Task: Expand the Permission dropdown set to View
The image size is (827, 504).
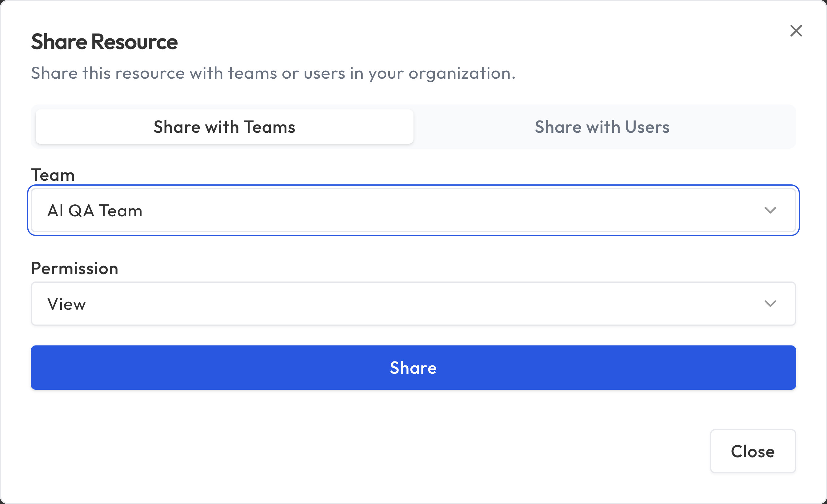Action: (x=413, y=303)
